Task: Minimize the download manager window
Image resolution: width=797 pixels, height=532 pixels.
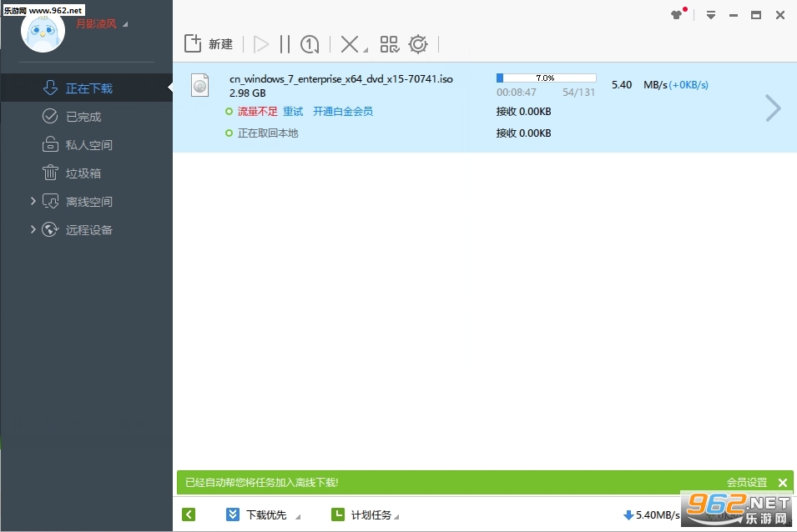Action: pos(733,15)
